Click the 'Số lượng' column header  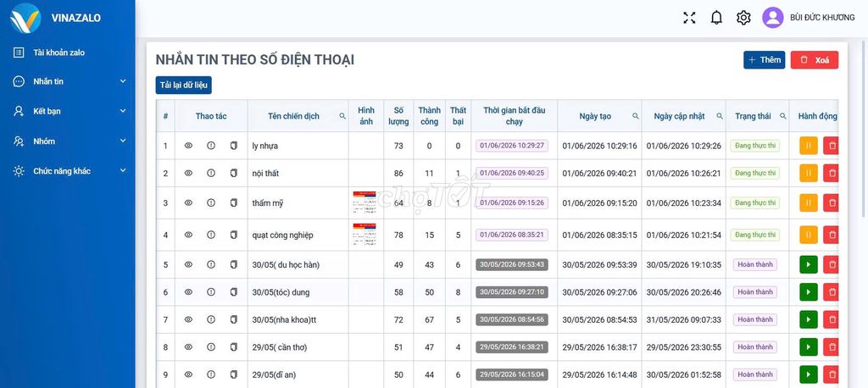[398, 116]
